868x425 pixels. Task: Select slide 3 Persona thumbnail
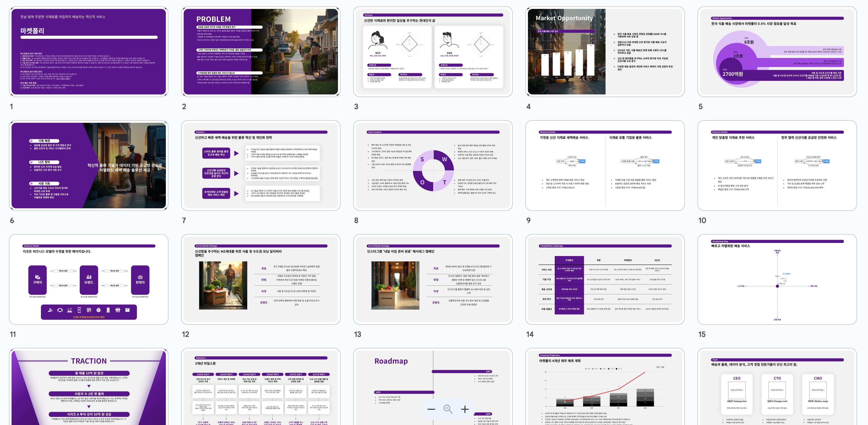pos(433,51)
